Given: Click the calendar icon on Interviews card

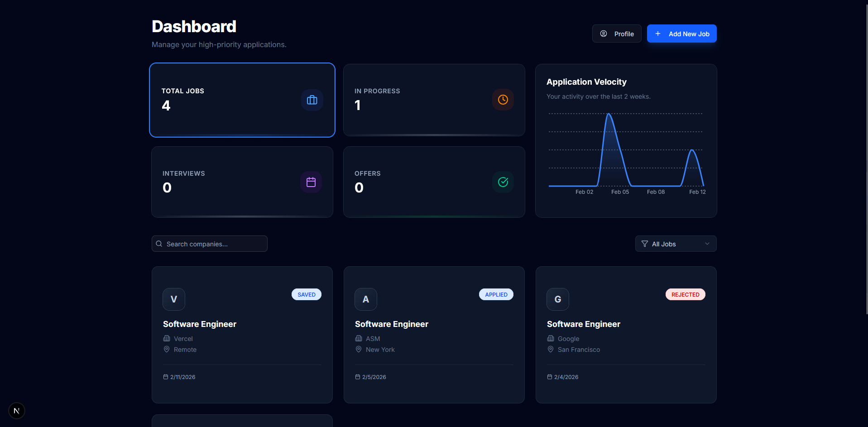Looking at the screenshot, I should pyautogui.click(x=311, y=182).
